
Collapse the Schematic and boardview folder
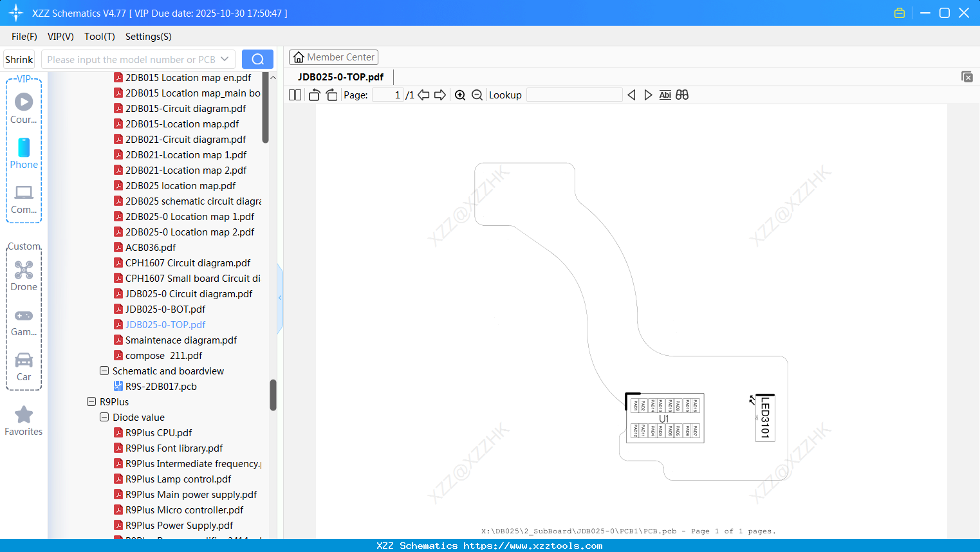(x=104, y=371)
